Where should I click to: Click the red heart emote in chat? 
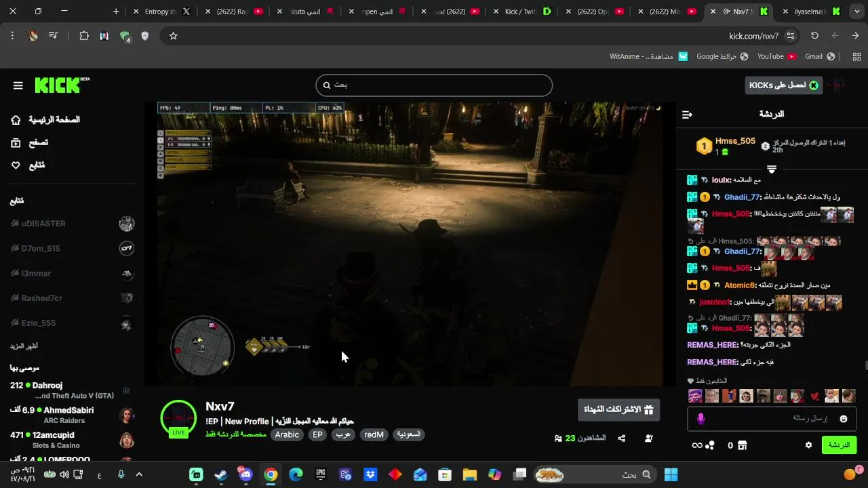(x=814, y=396)
